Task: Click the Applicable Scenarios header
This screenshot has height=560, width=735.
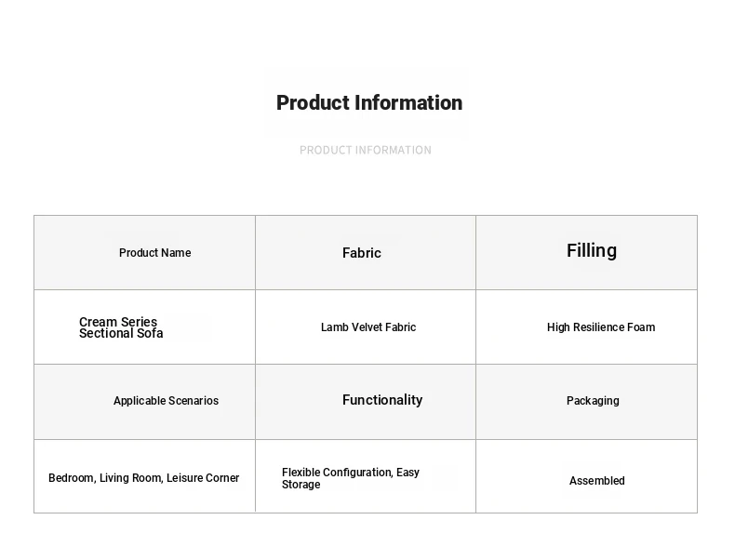Action: 144,402
